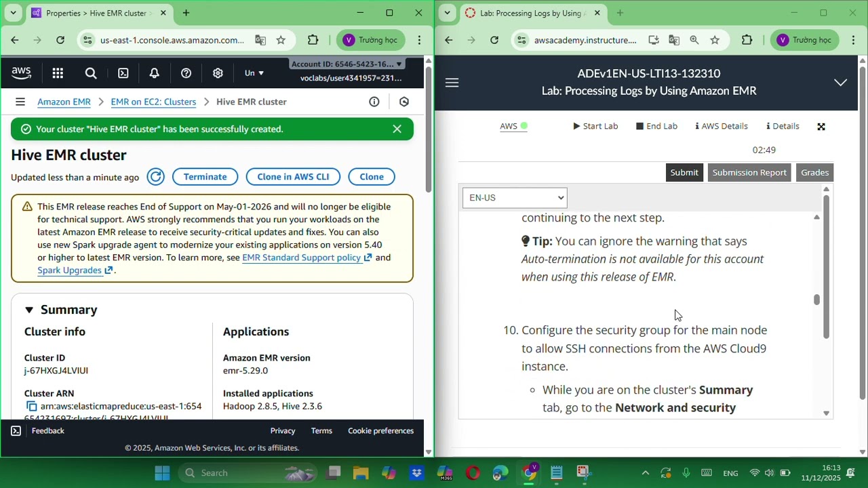Open Chrome menu in the lab window
868x488 pixels.
pos(854,40)
